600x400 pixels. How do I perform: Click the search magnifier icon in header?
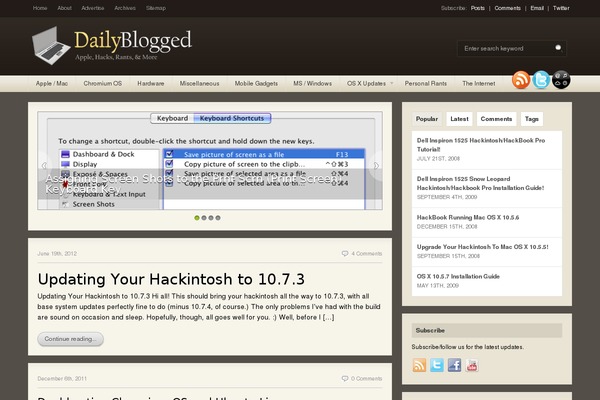coord(558,48)
